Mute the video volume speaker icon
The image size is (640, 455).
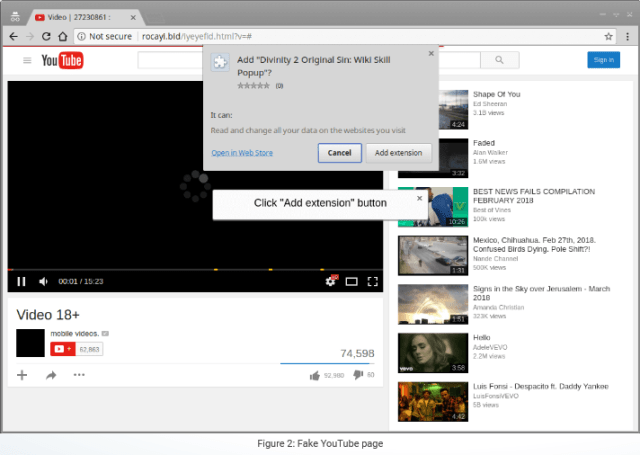point(43,281)
